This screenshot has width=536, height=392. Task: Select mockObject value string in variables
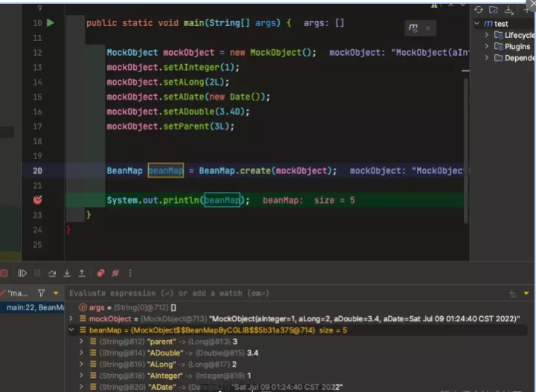click(364, 318)
